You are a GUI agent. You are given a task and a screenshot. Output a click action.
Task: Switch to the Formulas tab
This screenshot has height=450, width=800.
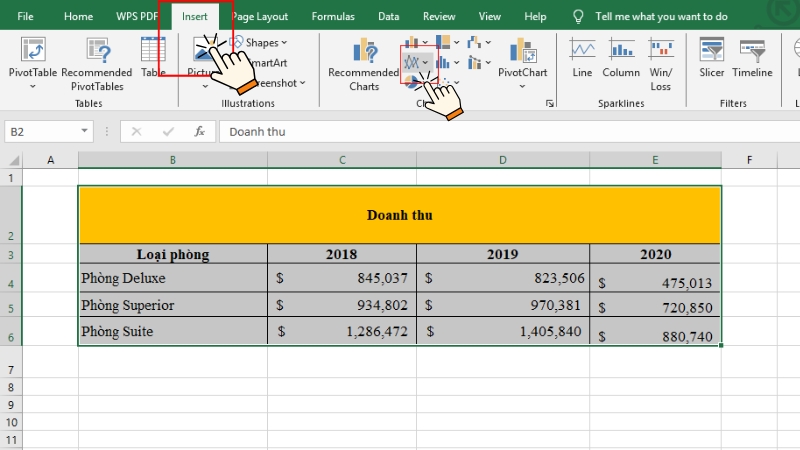(332, 16)
